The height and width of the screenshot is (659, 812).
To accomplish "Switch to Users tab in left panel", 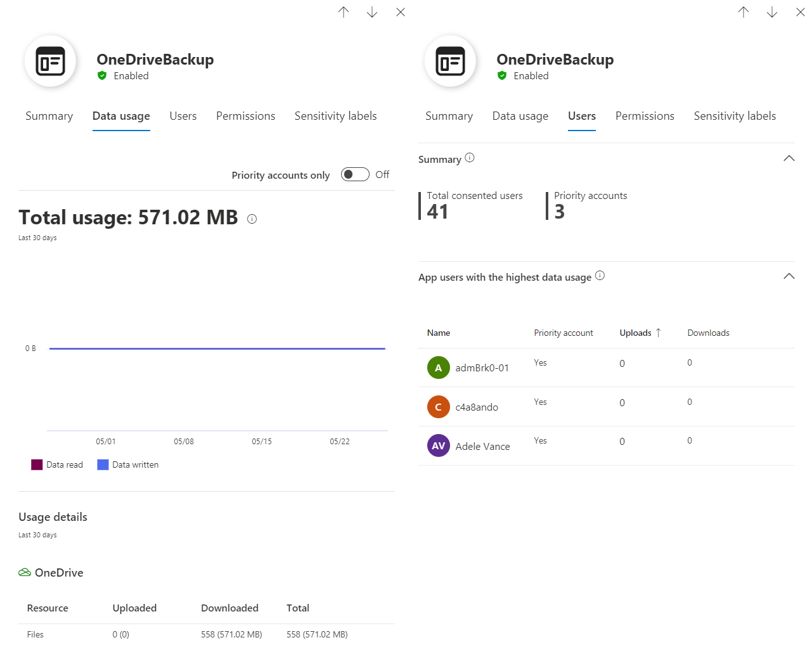I will pyautogui.click(x=183, y=116).
